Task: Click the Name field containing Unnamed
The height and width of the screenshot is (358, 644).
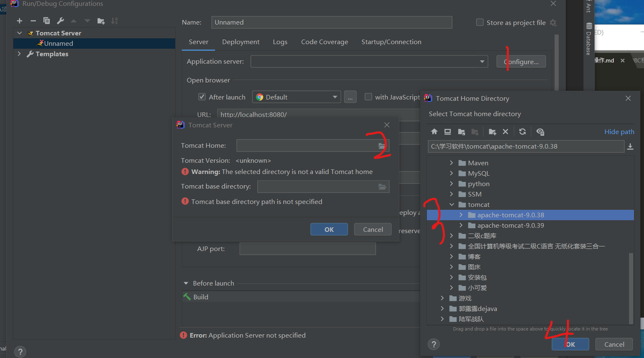Action: 332,22
